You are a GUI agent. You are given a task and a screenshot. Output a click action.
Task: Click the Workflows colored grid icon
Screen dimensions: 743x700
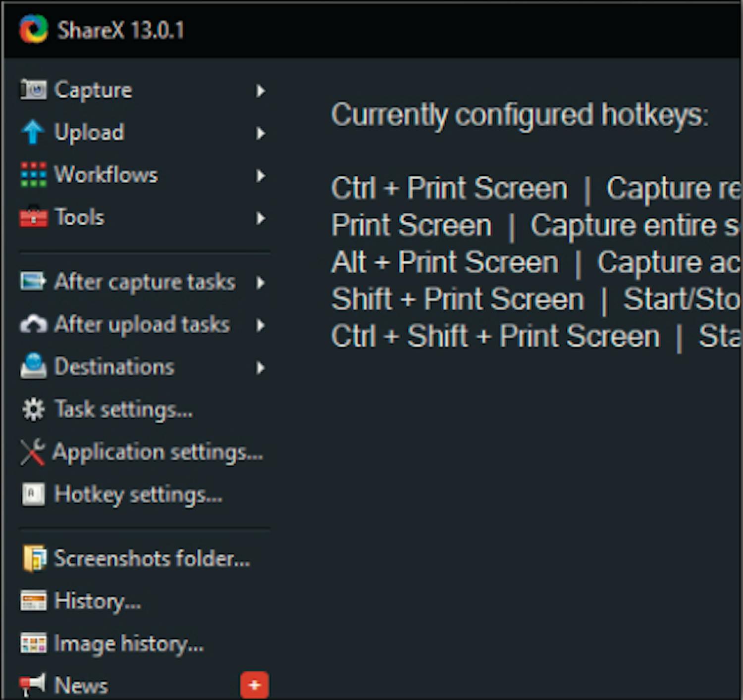coord(33,175)
